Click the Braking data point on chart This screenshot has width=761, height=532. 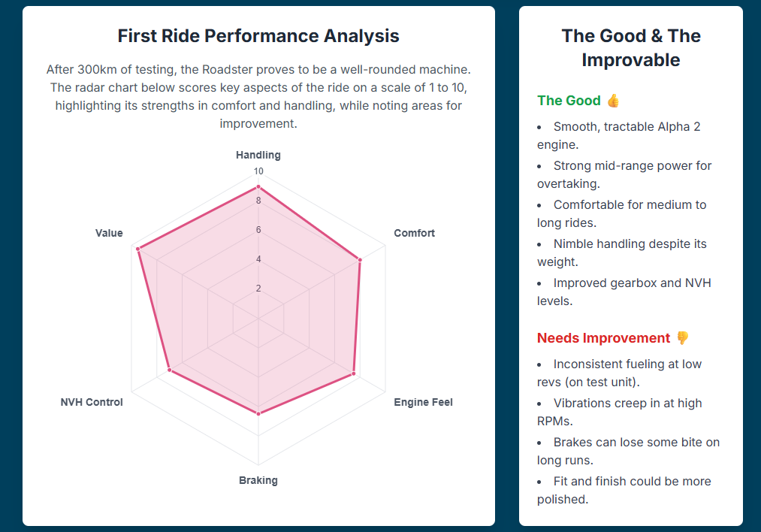coord(258,413)
